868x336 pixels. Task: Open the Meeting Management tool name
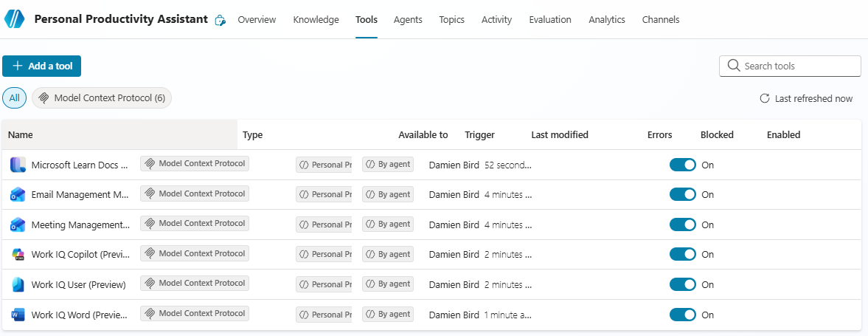[80, 224]
